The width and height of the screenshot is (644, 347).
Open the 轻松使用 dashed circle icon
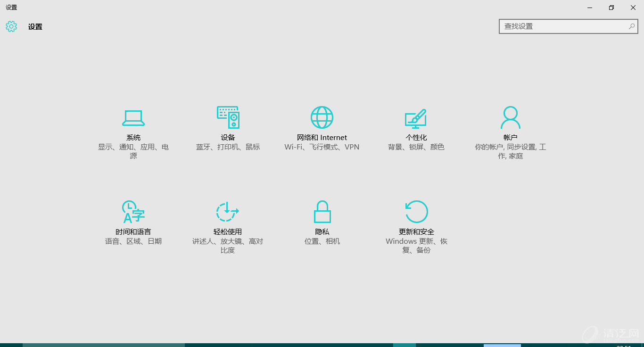228,212
